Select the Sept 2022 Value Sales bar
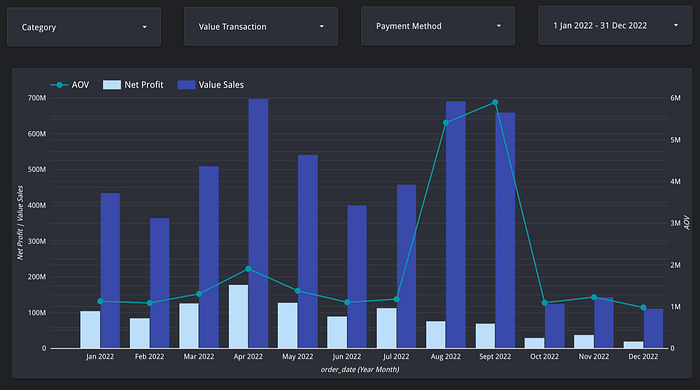The width and height of the screenshot is (700, 390). 505,230
